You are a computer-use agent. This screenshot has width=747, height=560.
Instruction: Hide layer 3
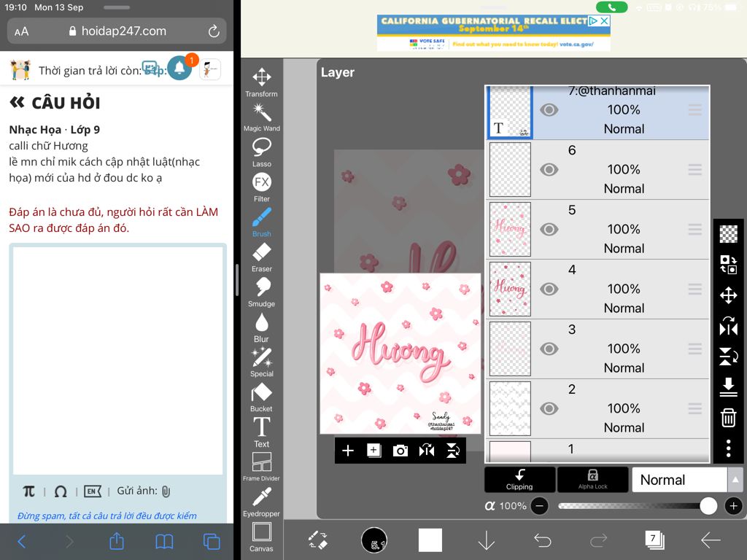point(549,349)
